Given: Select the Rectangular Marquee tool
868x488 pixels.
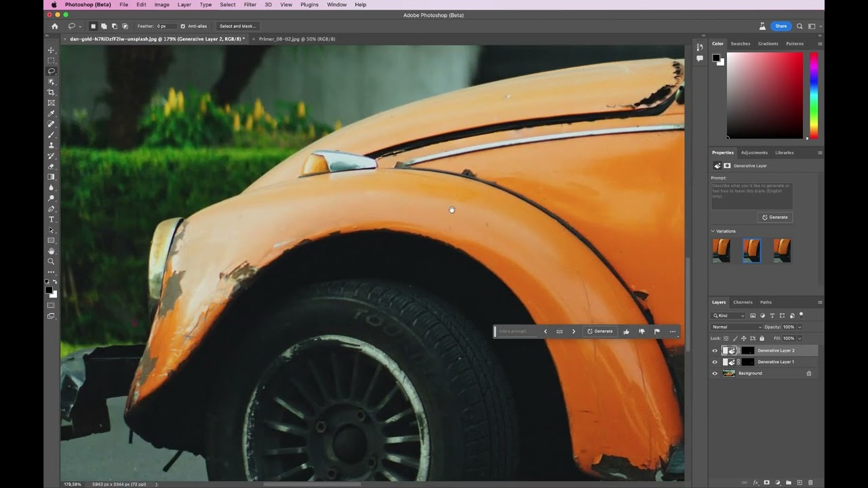Looking at the screenshot, I should pyautogui.click(x=51, y=61).
